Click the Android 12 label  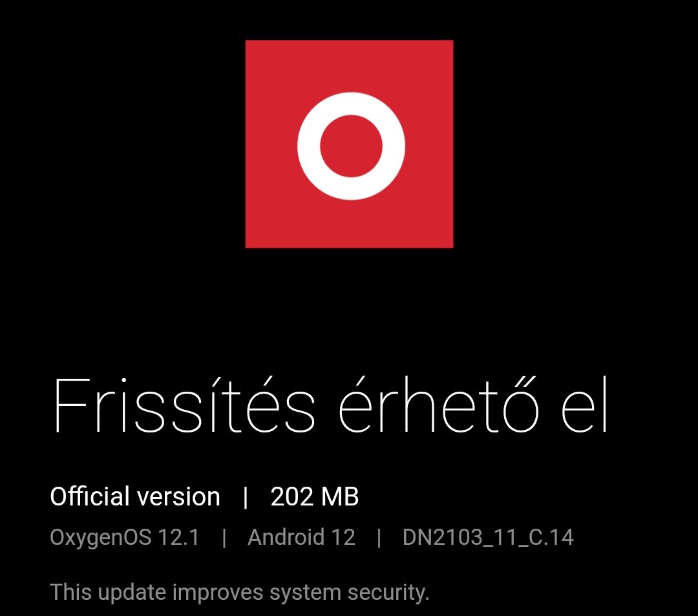301,536
